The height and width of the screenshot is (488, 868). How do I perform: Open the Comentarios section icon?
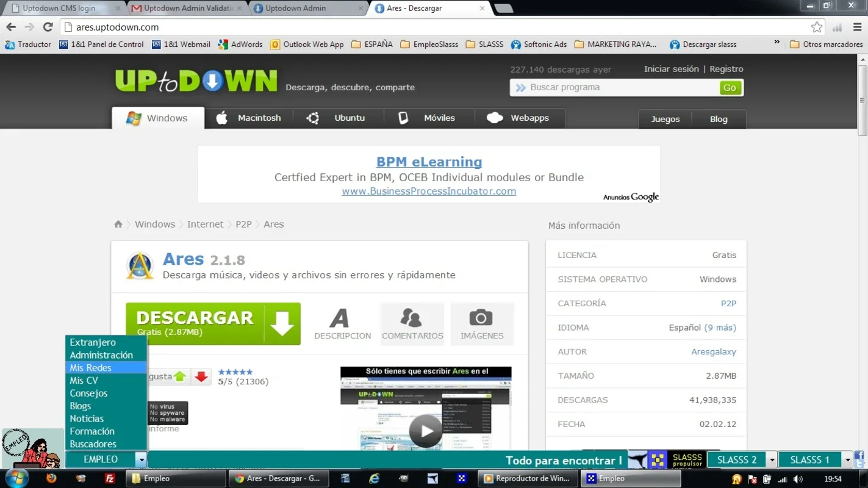412,324
